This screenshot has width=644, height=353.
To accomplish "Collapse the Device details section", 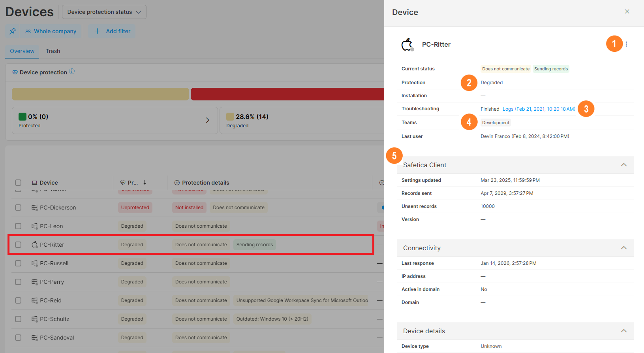I will pos(624,331).
